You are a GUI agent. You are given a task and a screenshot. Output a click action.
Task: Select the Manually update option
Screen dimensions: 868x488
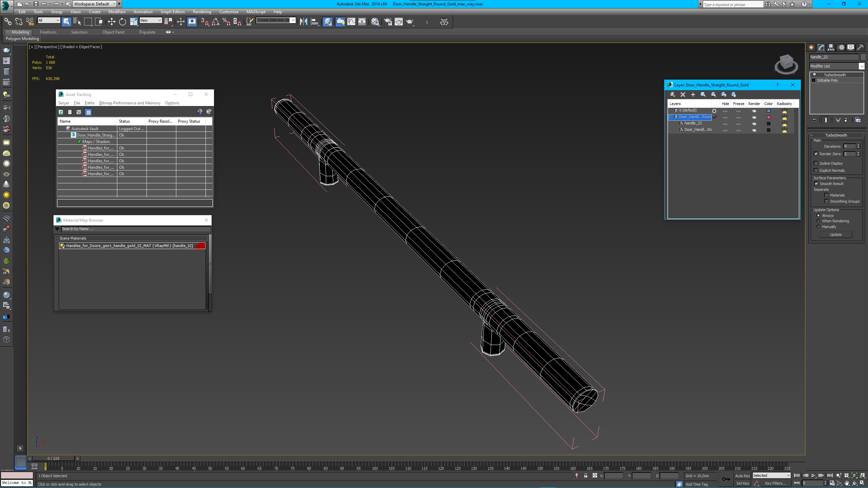(x=818, y=227)
